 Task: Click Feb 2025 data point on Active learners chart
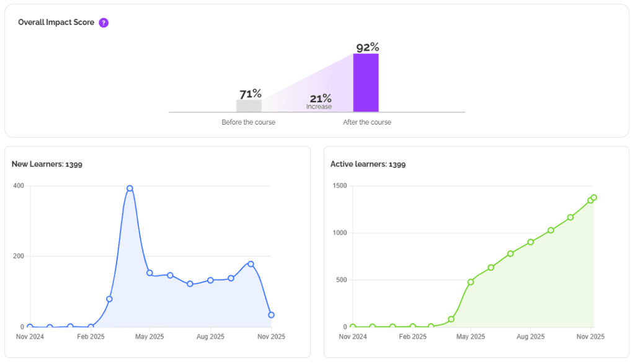click(412, 327)
